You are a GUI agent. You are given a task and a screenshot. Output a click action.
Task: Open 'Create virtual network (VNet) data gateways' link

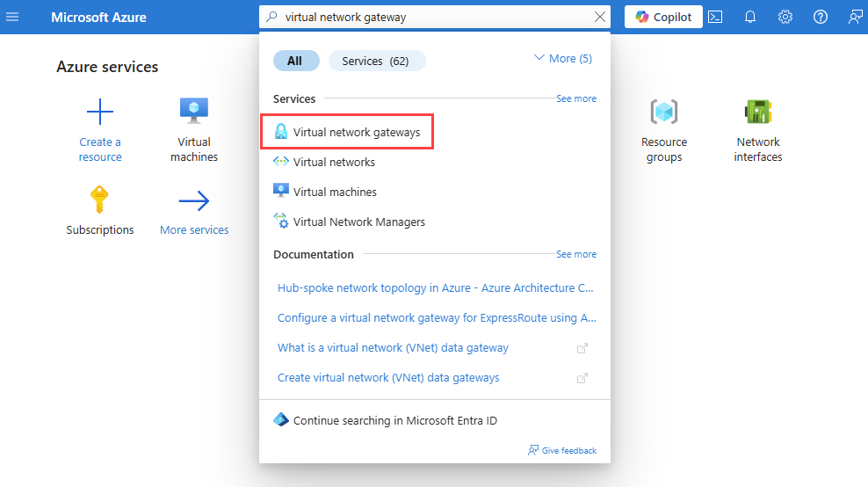pyautogui.click(x=388, y=378)
